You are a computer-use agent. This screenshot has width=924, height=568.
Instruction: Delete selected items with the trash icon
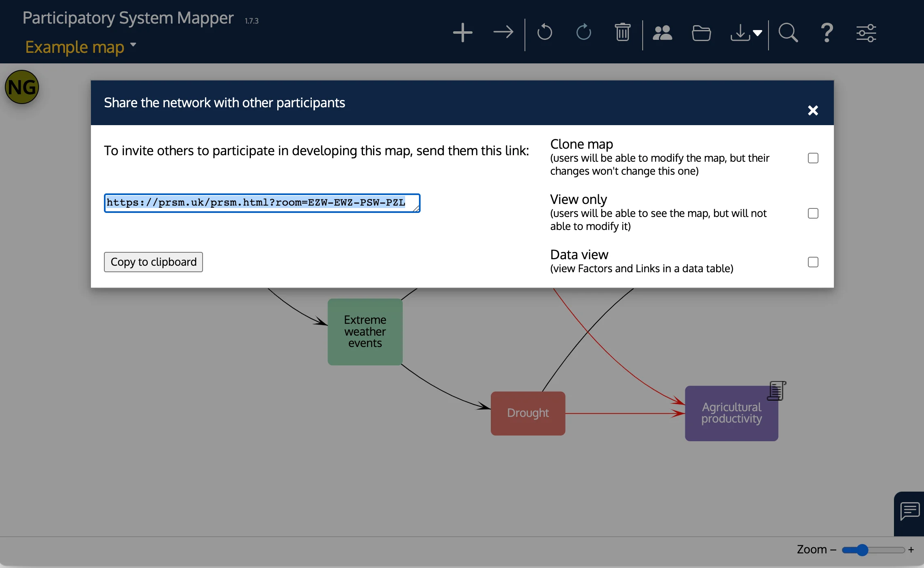(x=622, y=33)
